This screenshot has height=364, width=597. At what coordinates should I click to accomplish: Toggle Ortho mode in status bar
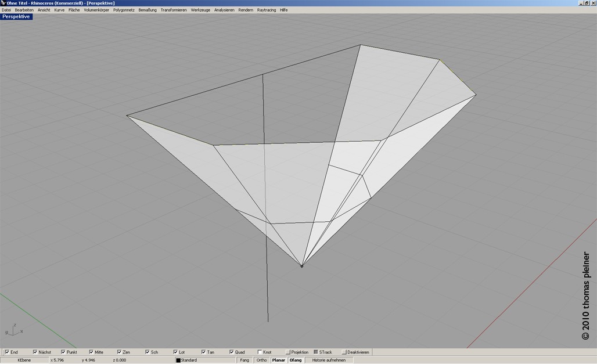click(262, 360)
